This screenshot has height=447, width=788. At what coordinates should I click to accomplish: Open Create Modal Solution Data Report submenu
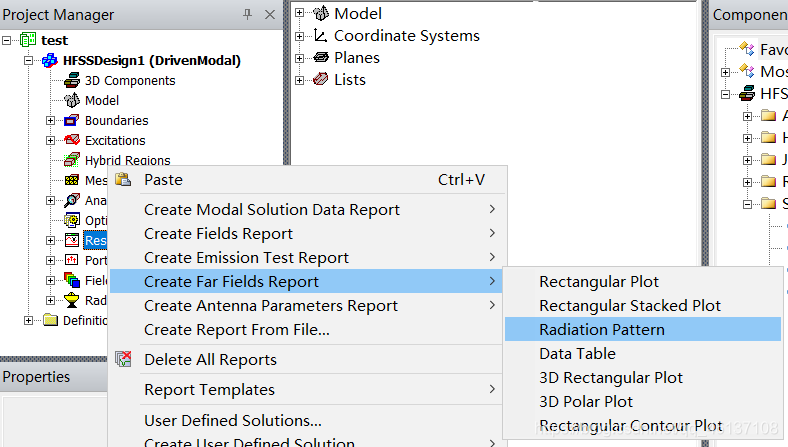coord(309,209)
